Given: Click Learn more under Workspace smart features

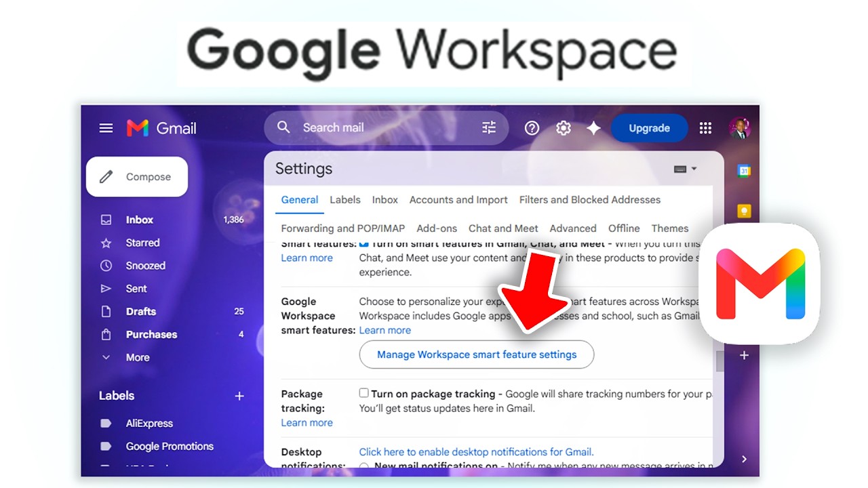Looking at the screenshot, I should tap(384, 331).
